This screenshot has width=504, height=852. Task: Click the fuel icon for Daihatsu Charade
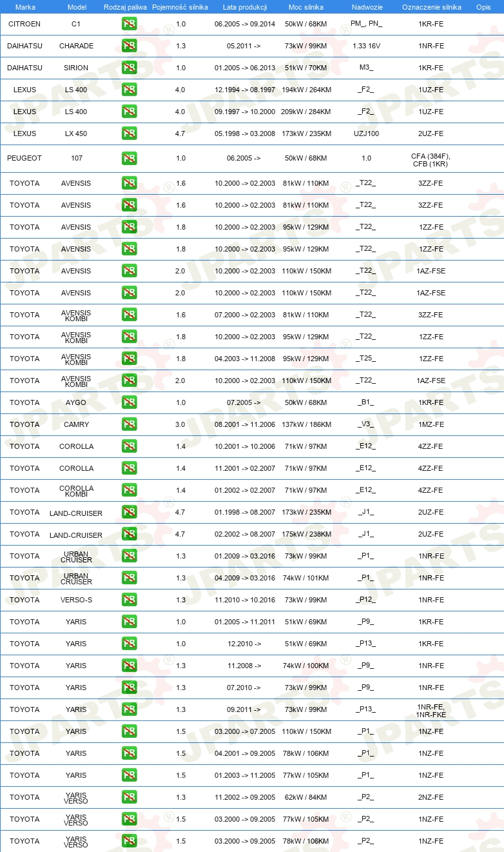[x=129, y=46]
